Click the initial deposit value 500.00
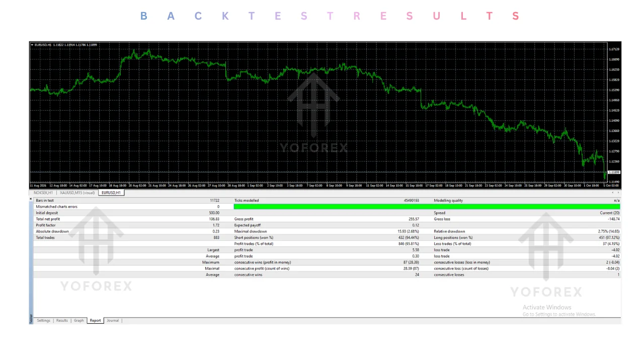644x362 pixels. 214,213
